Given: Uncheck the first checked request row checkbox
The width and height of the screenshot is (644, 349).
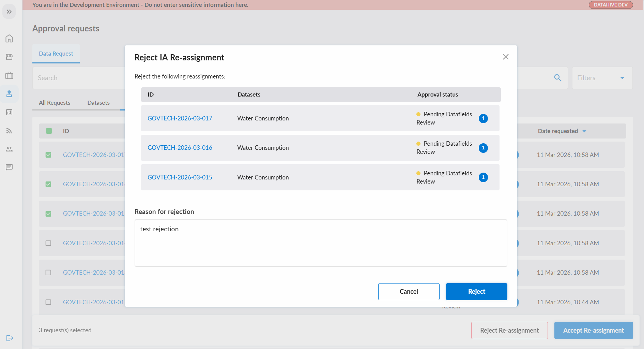Looking at the screenshot, I should (48, 155).
